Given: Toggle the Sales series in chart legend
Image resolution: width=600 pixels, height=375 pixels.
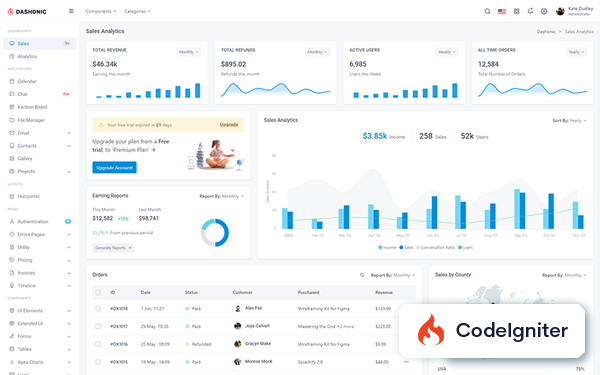Looking at the screenshot, I should [x=406, y=248].
